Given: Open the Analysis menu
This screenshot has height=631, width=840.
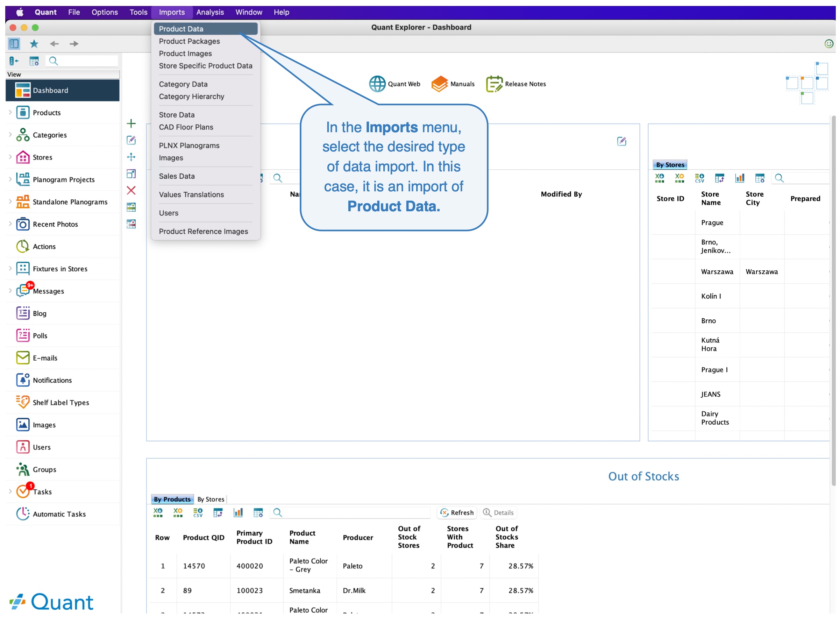Looking at the screenshot, I should point(210,12).
